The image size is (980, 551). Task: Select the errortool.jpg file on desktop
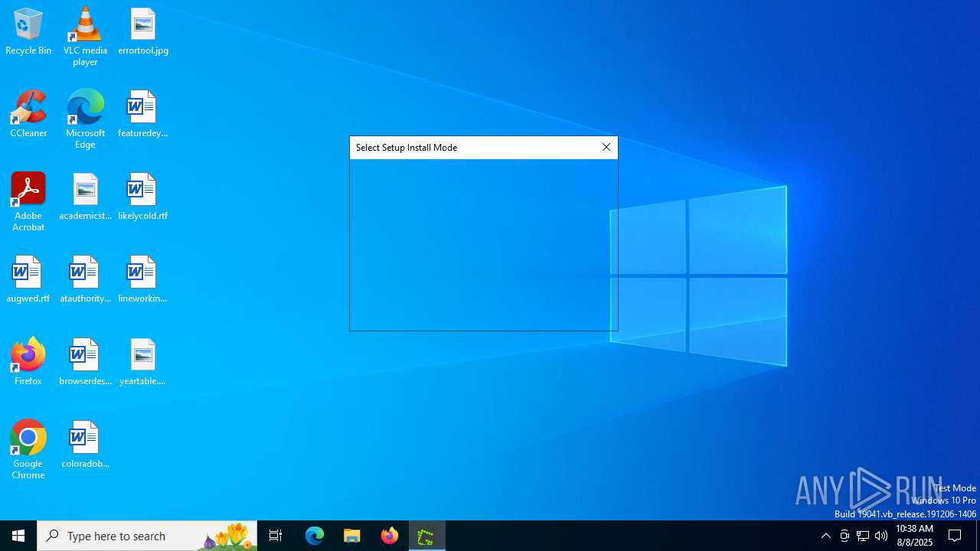coord(143,31)
